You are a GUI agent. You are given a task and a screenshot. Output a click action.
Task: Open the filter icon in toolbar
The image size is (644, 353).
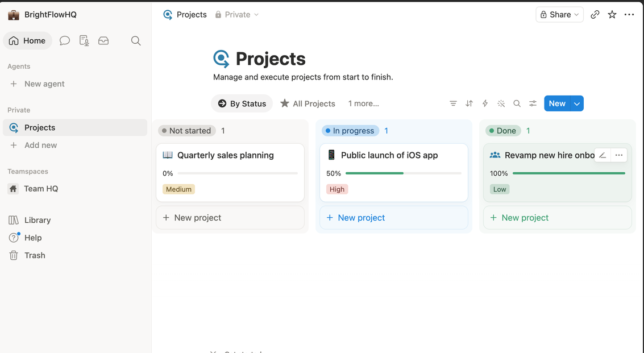click(453, 103)
